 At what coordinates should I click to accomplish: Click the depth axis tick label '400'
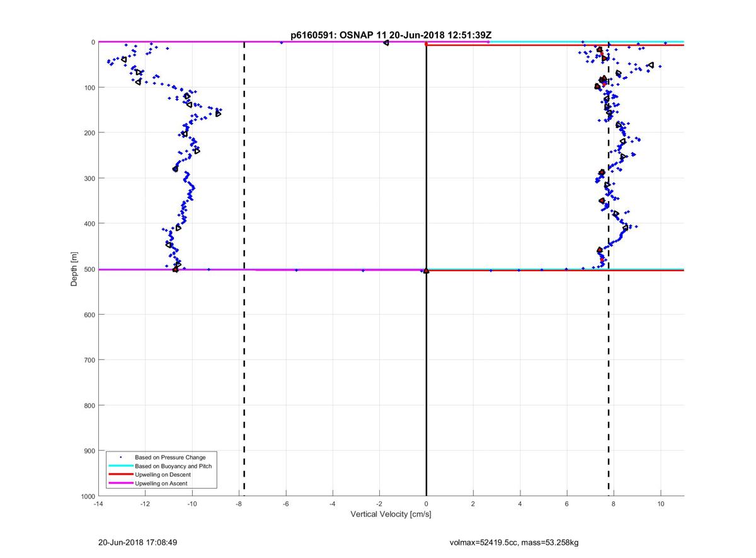tap(89, 224)
